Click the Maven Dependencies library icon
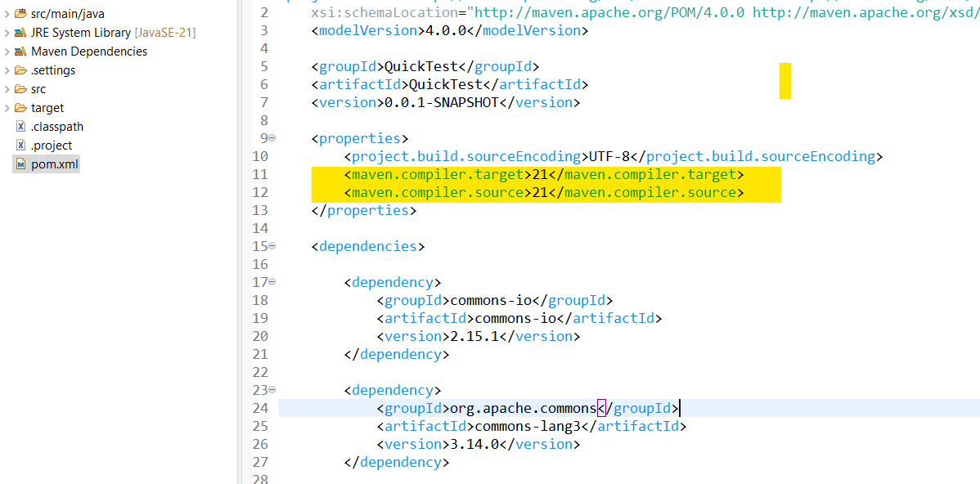The width and height of the screenshot is (980, 484). click(x=20, y=52)
